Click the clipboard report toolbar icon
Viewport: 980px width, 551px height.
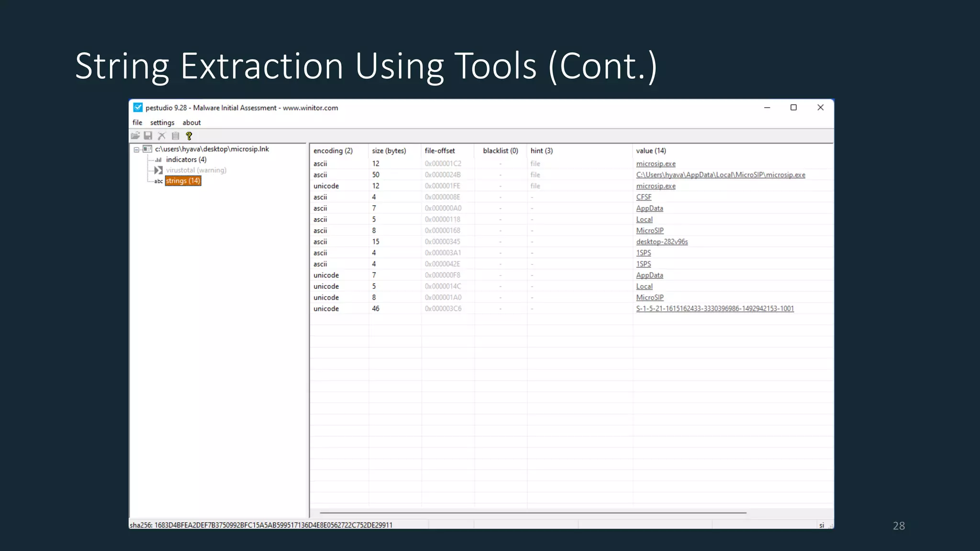point(176,136)
